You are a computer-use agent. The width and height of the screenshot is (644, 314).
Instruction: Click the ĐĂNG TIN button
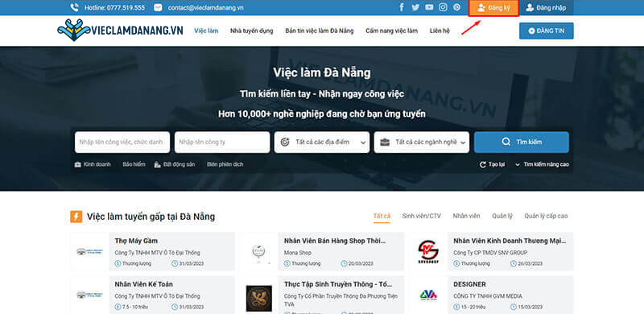547,31
